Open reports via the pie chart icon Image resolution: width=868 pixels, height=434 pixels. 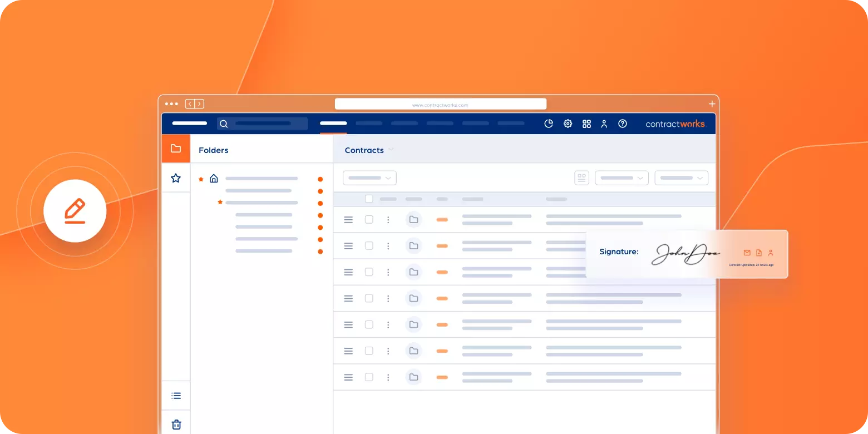(549, 124)
